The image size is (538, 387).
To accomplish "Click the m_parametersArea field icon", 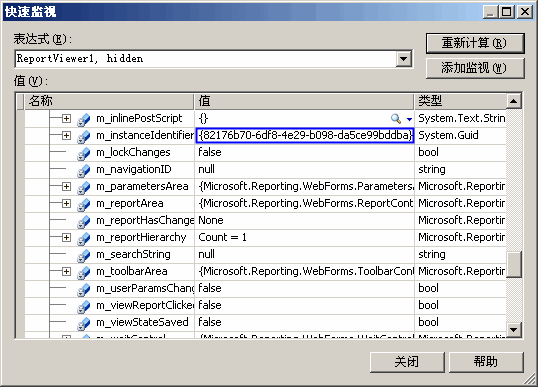I will click(x=84, y=187).
